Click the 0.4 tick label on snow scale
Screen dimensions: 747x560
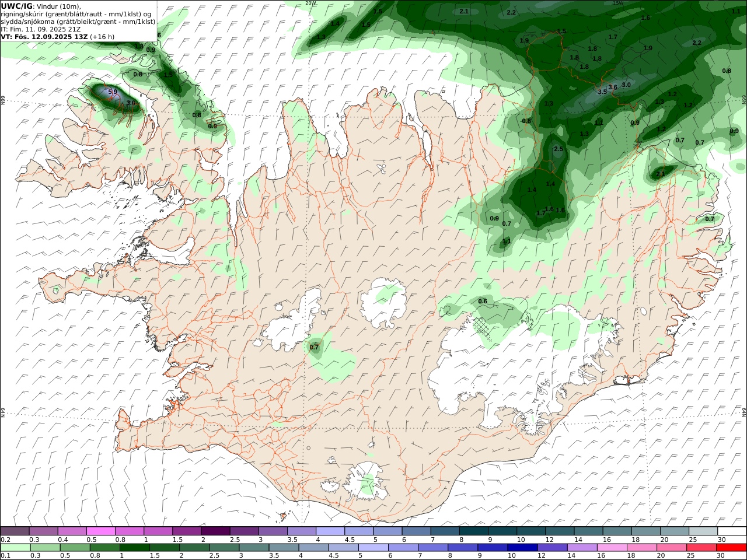[x=62, y=540]
